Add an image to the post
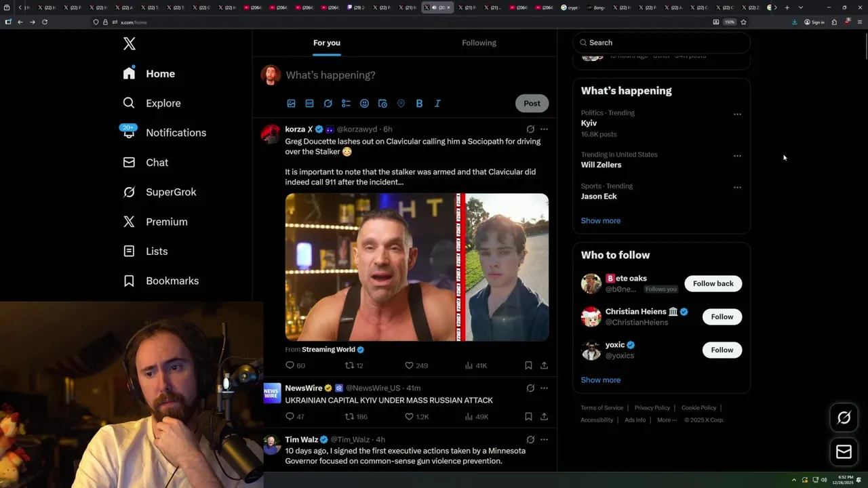 click(x=291, y=104)
